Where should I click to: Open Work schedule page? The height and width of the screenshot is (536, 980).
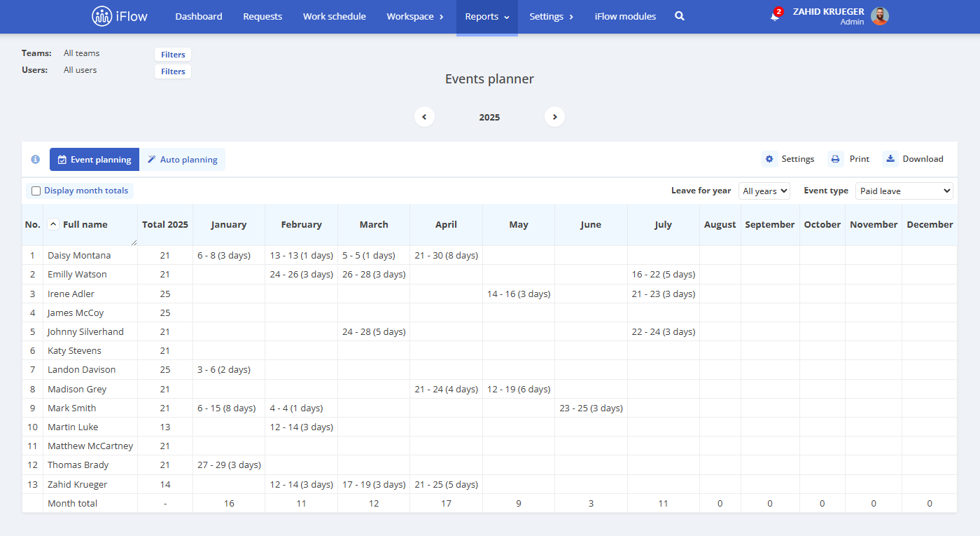pos(335,16)
